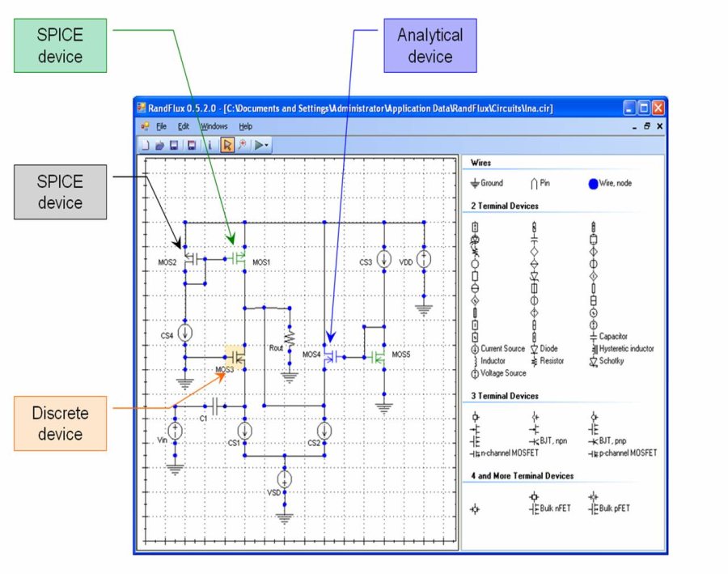Open the File menu
728x574 pixels.
[161, 126]
